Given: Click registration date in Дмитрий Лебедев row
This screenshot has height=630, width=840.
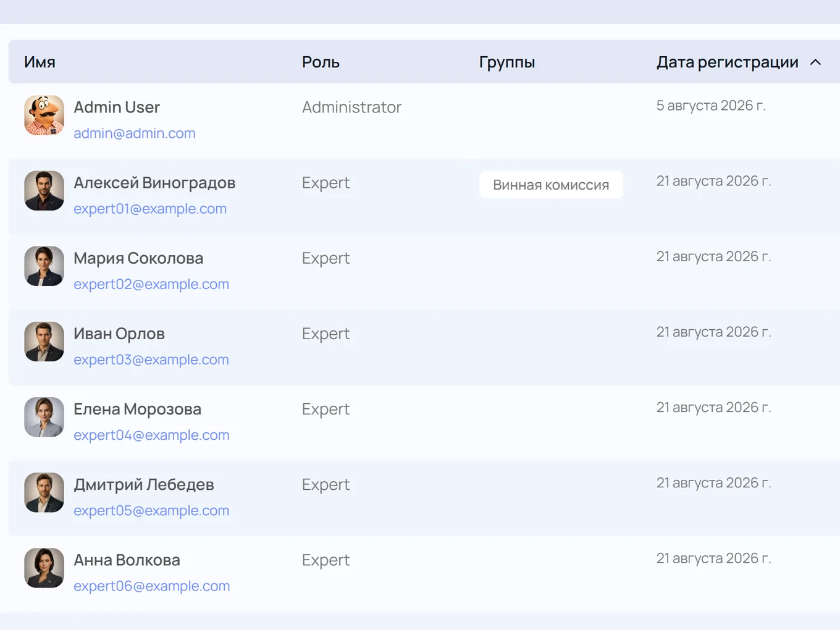Looking at the screenshot, I should 713,482.
